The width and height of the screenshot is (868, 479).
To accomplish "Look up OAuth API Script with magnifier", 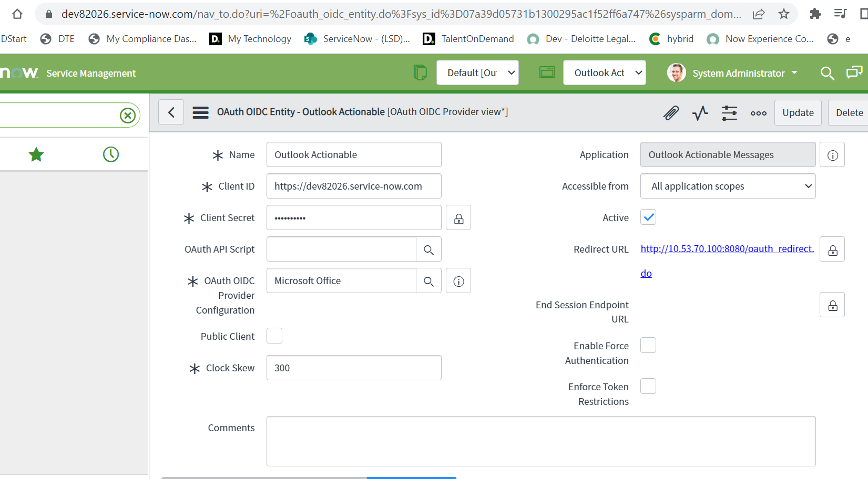I will tap(429, 249).
